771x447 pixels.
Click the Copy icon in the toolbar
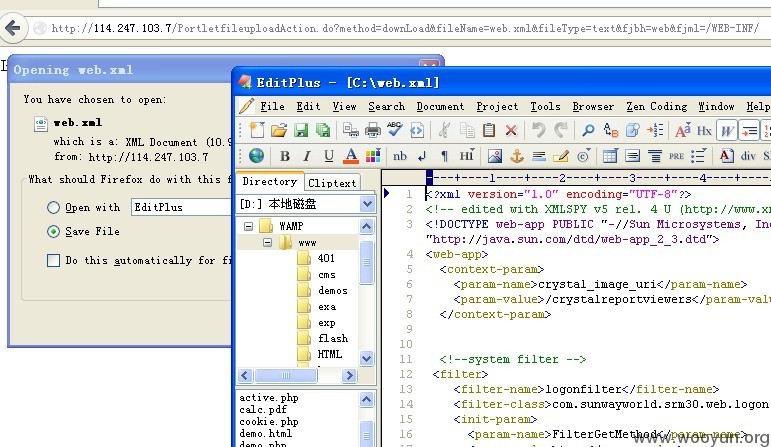click(x=467, y=130)
